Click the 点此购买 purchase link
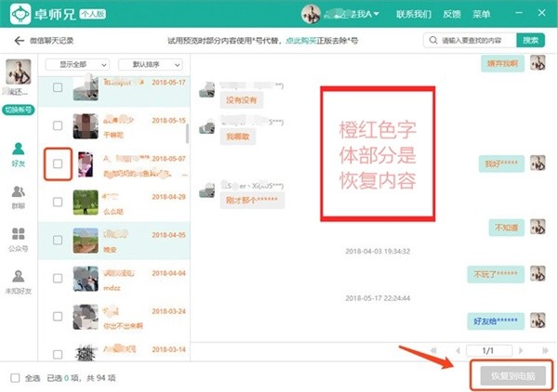The image size is (558, 392). click(301, 41)
